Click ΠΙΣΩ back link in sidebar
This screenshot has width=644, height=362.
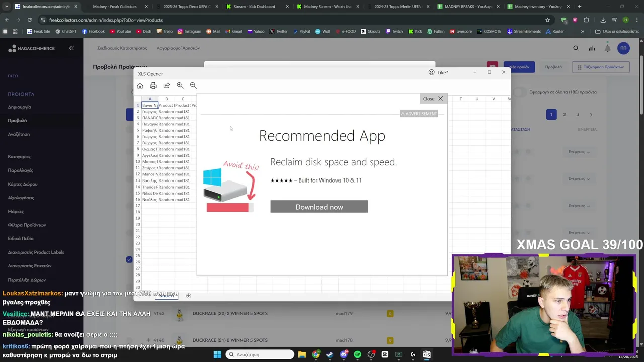pyautogui.click(x=13, y=76)
